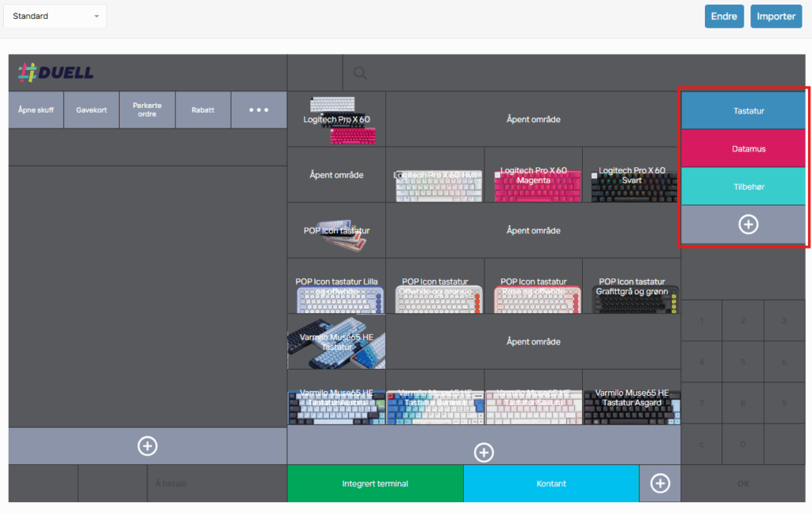This screenshot has width=812, height=514.
Task: Open the Standard layout dropdown
Action: click(56, 16)
